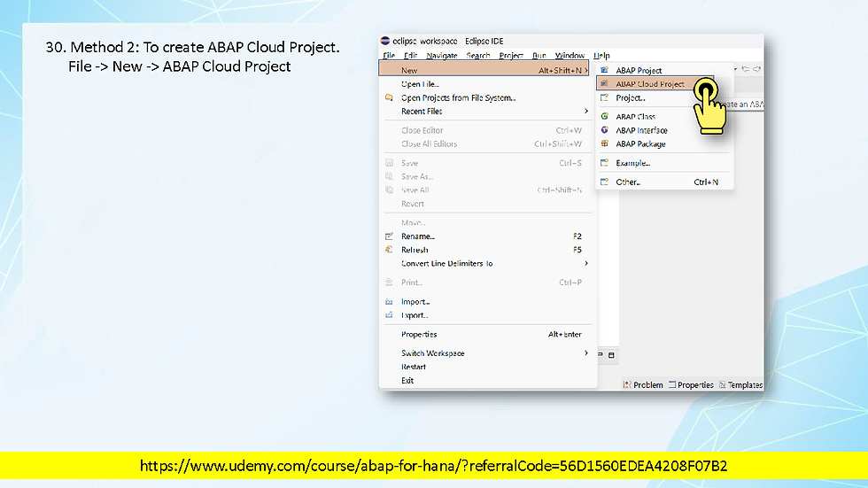Click the ABAP Package icon

tap(604, 143)
